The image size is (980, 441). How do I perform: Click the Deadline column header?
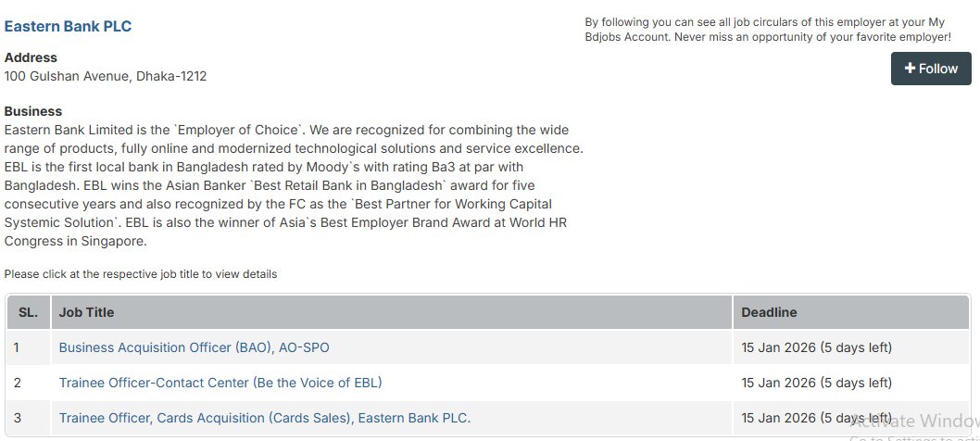tap(769, 312)
